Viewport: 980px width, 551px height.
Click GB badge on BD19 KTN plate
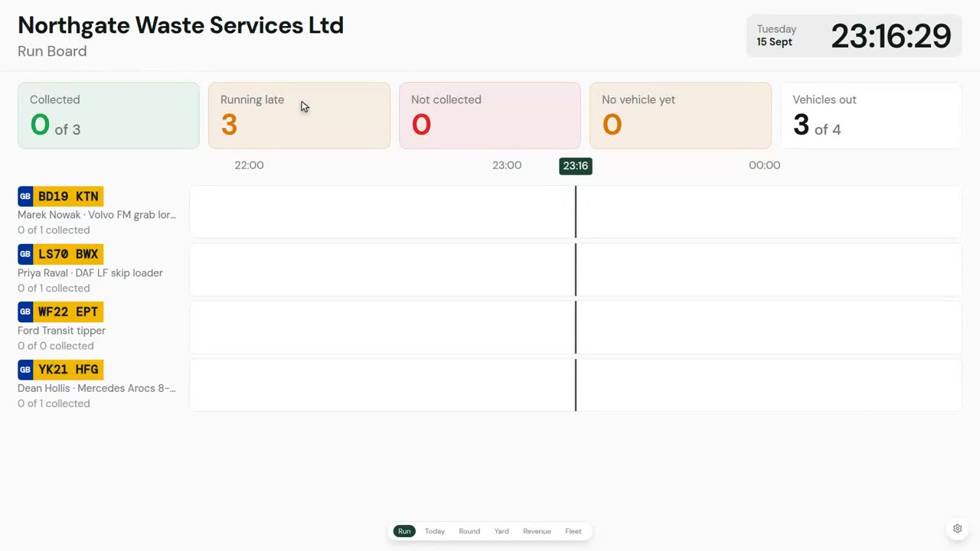tap(25, 197)
